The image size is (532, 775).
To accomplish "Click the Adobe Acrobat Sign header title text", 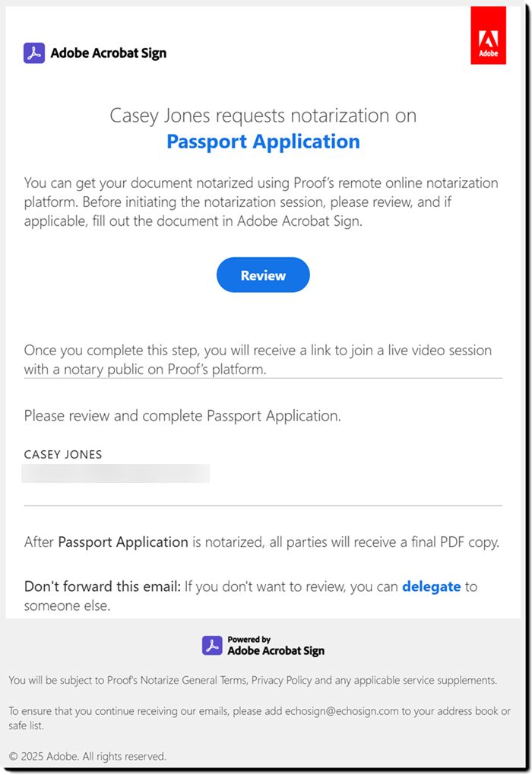I will pos(108,52).
